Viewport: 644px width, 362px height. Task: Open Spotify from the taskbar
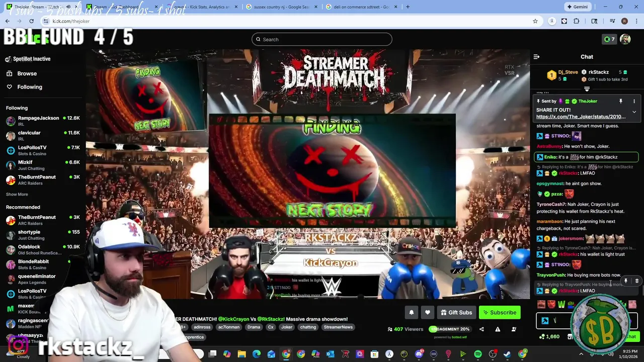[478, 354]
